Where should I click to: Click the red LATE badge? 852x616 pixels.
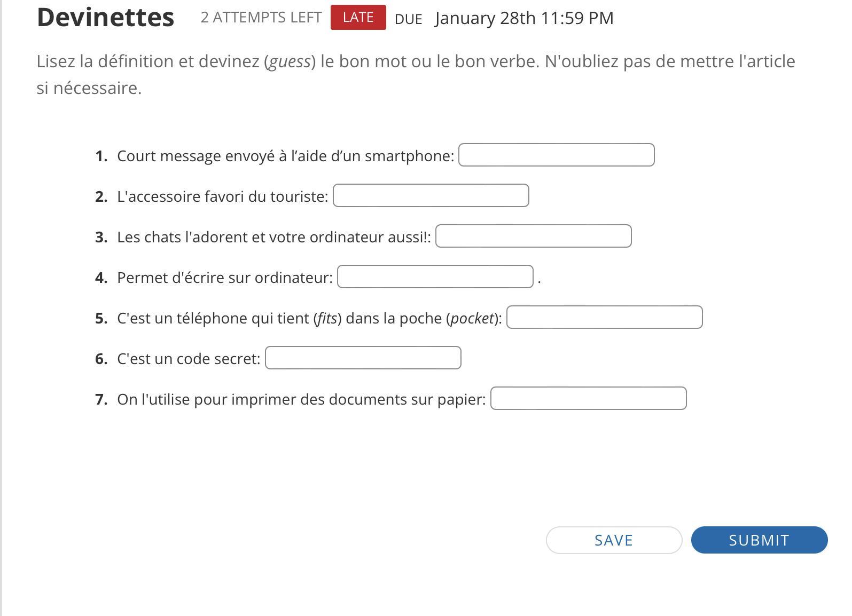coord(358,18)
